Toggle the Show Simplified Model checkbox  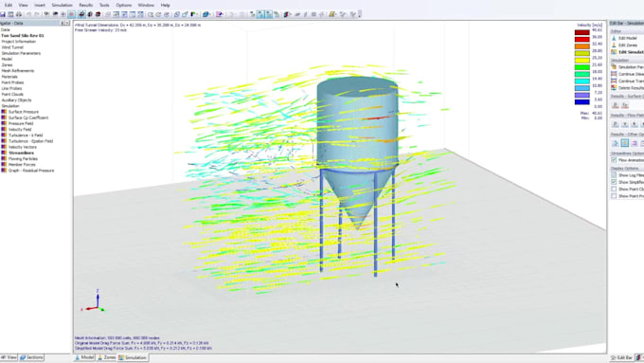tap(614, 182)
